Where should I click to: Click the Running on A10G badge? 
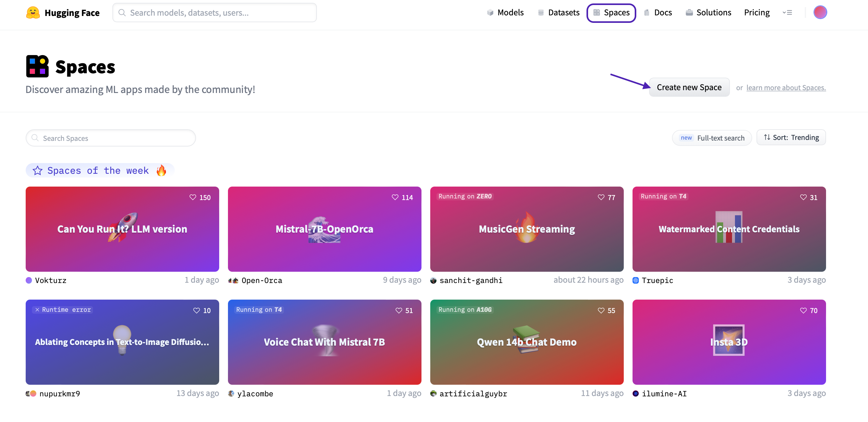point(465,310)
